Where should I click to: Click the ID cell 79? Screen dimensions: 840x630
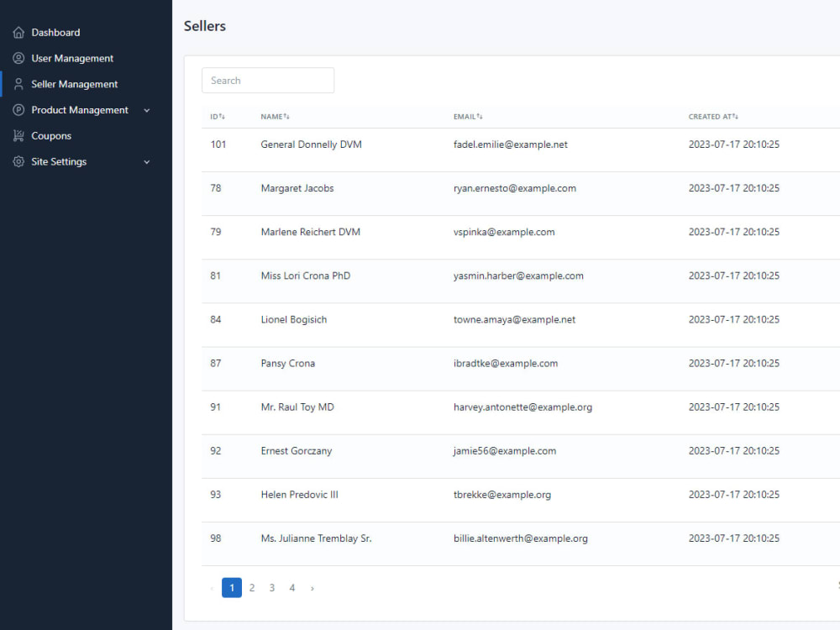[x=215, y=232]
